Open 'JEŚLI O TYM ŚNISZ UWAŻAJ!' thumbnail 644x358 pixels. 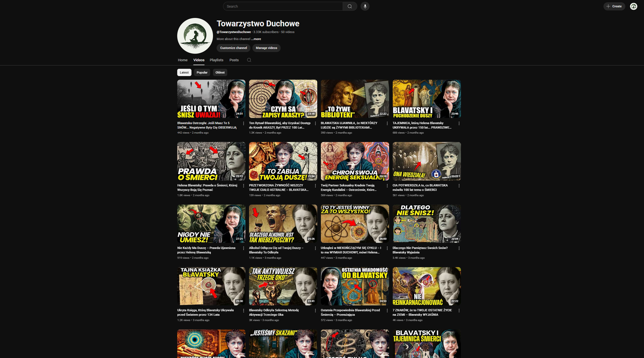coord(211,99)
